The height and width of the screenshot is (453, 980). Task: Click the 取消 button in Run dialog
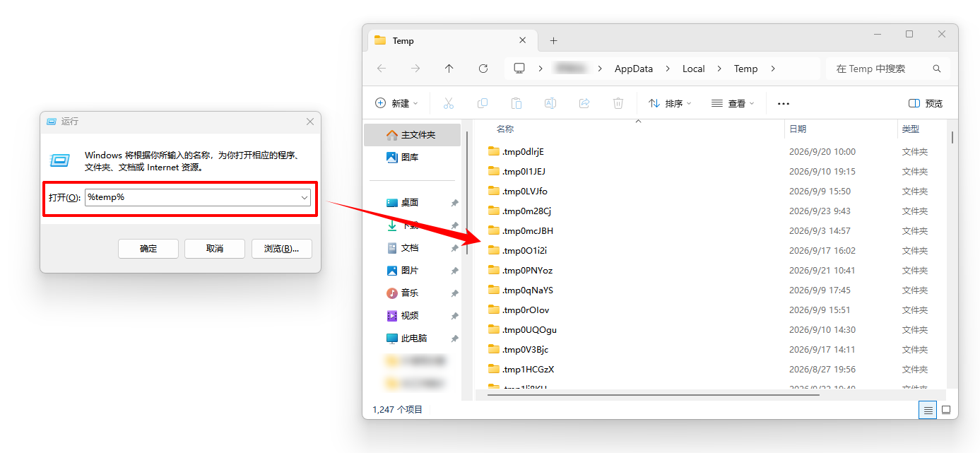pyautogui.click(x=215, y=249)
